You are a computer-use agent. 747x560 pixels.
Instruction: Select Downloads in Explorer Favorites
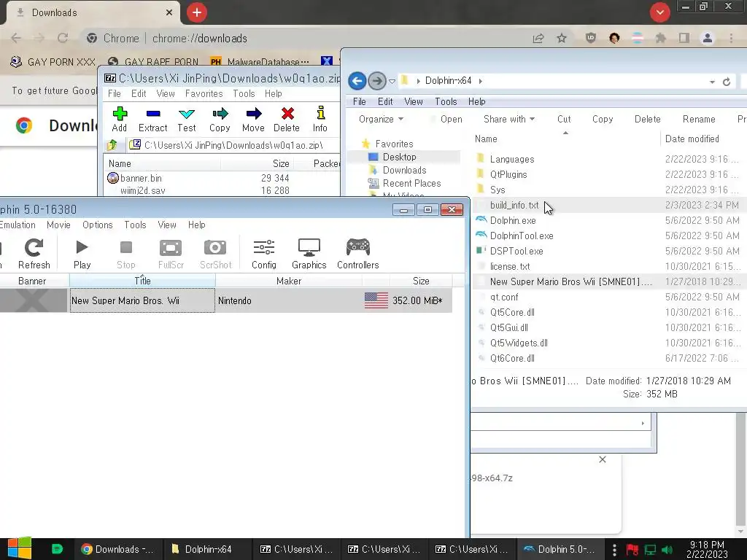(404, 170)
